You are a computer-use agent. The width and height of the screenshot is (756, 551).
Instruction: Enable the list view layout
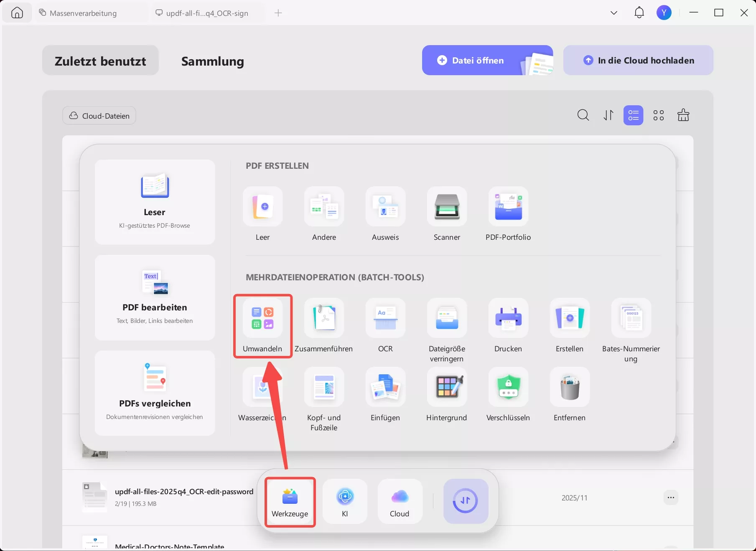[633, 115]
